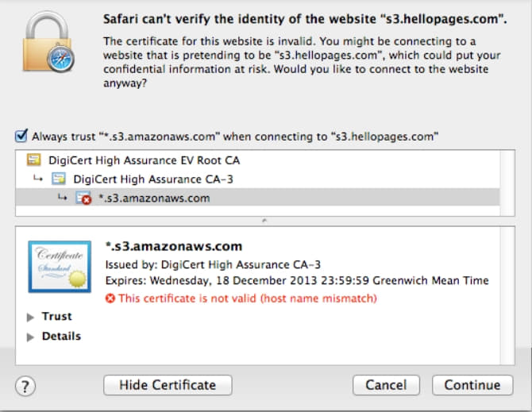This screenshot has width=532, height=412.
Task: Click the Hide Certificate button
Action: point(168,385)
